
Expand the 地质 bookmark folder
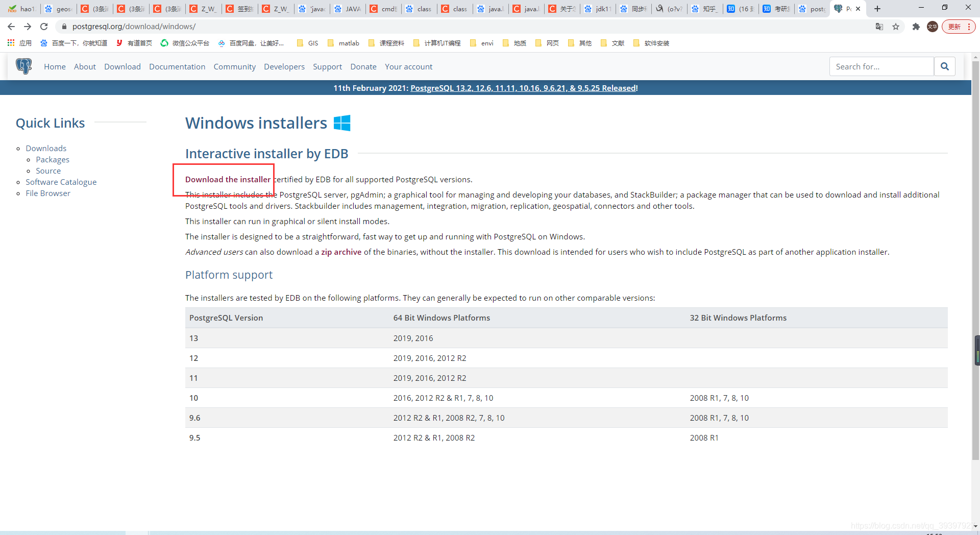(514, 43)
